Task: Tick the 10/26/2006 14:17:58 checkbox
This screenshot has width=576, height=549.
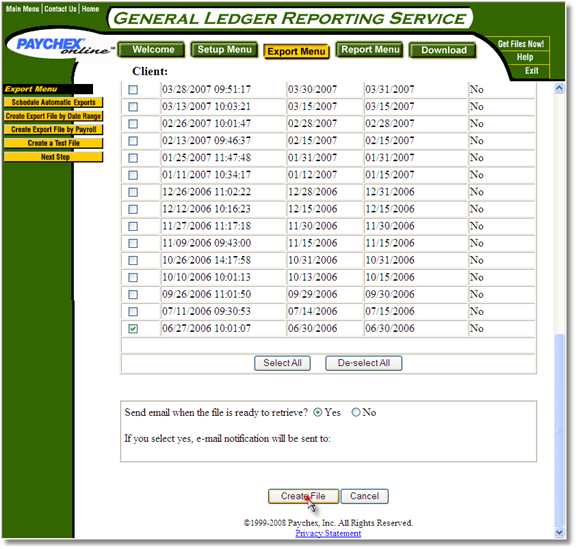Action: tap(133, 261)
